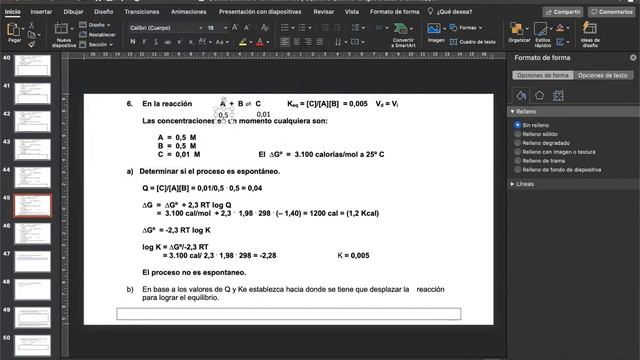
Task: Select slide 49 thumbnail
Action: pyautogui.click(x=33, y=318)
